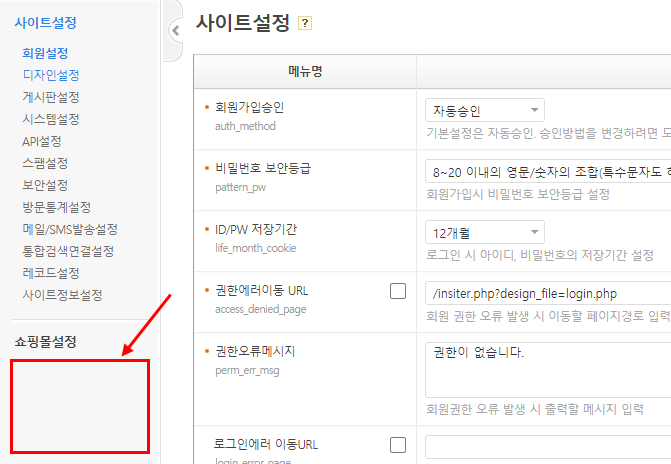Open 디자인설정 in the sidebar menu
Screen dimensions: 671x464
[x=51, y=75]
